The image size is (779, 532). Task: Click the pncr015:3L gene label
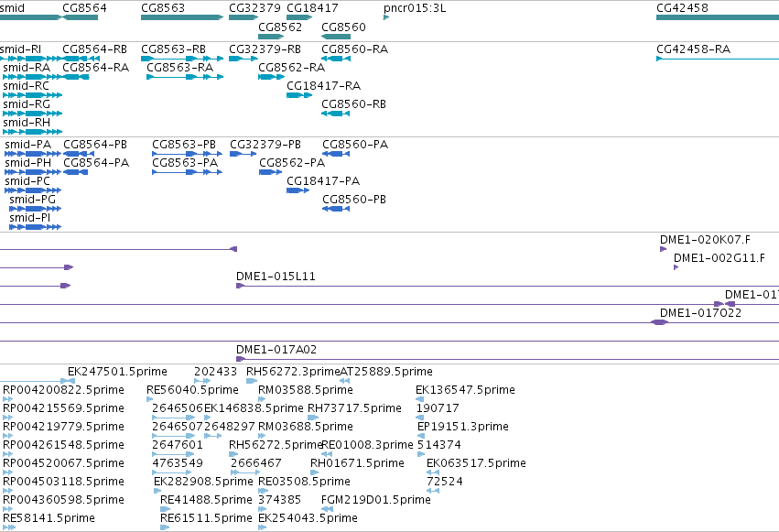415,8
